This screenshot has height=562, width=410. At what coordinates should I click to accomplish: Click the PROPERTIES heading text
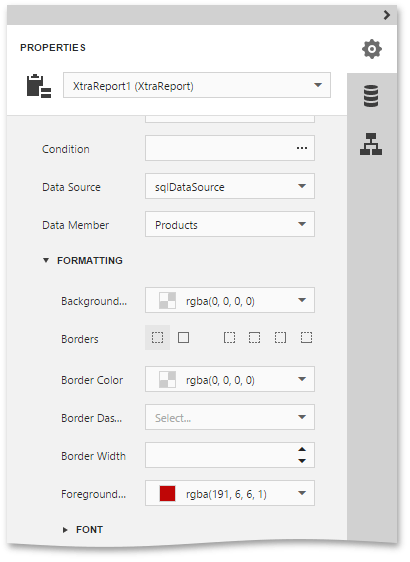(x=53, y=48)
